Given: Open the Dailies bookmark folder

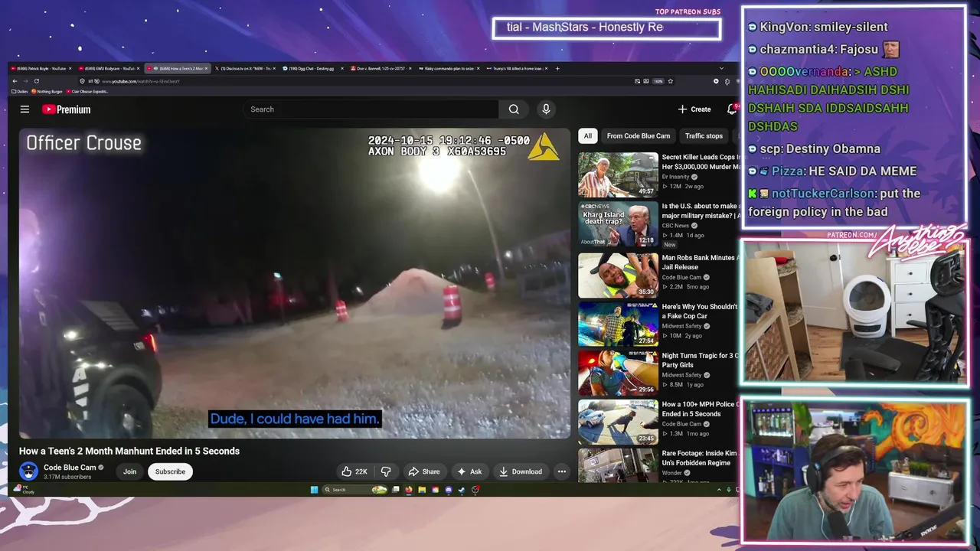Looking at the screenshot, I should click(x=21, y=91).
